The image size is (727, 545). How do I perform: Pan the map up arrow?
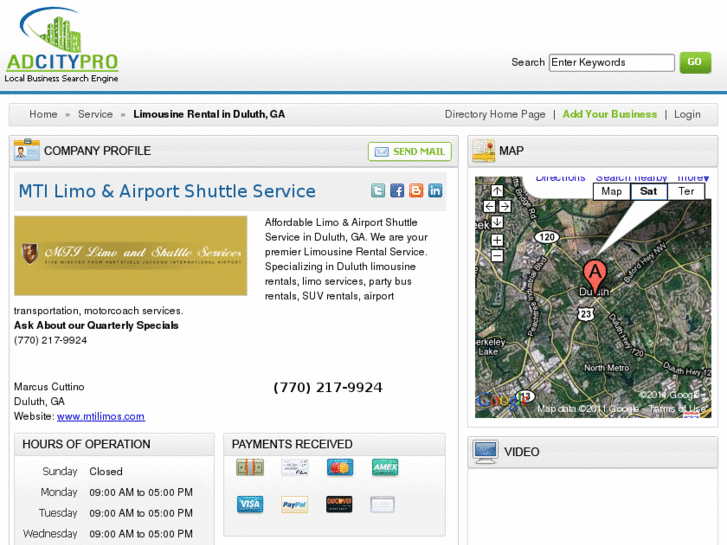click(497, 191)
